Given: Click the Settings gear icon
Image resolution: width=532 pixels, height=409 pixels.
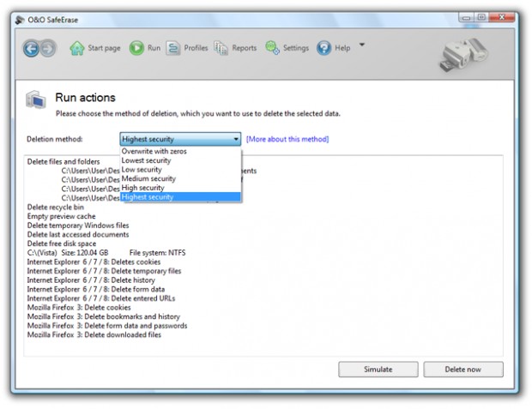Looking at the screenshot, I should point(272,48).
